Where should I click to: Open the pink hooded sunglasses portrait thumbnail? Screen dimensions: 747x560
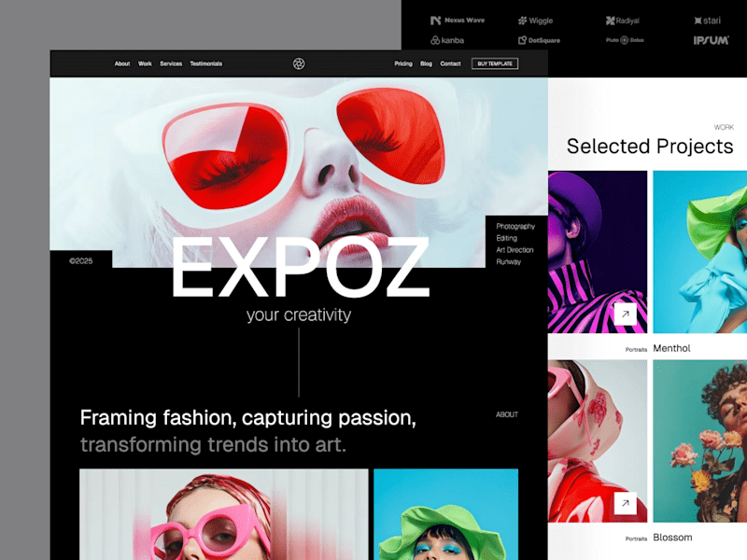[598, 441]
